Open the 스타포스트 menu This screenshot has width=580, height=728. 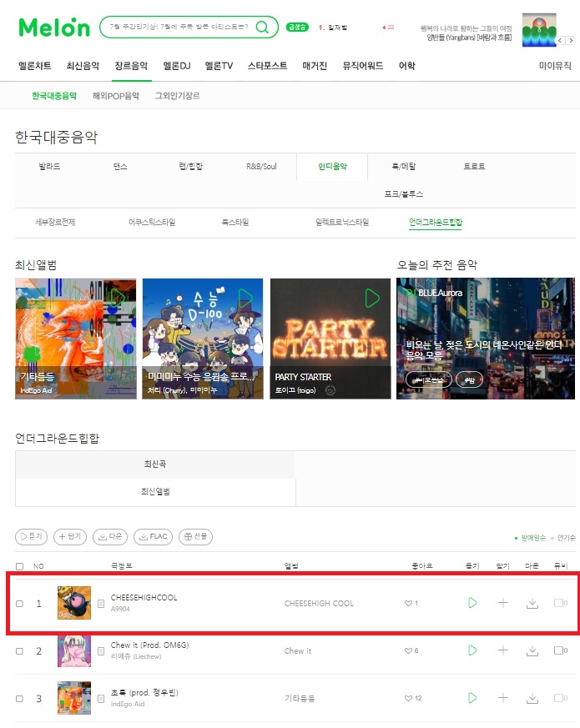coord(267,66)
